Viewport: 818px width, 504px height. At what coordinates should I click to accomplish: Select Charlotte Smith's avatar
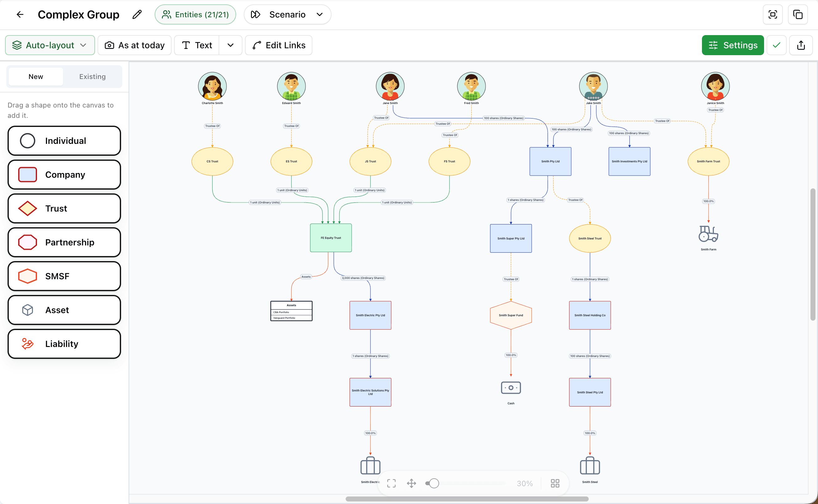[x=212, y=86]
